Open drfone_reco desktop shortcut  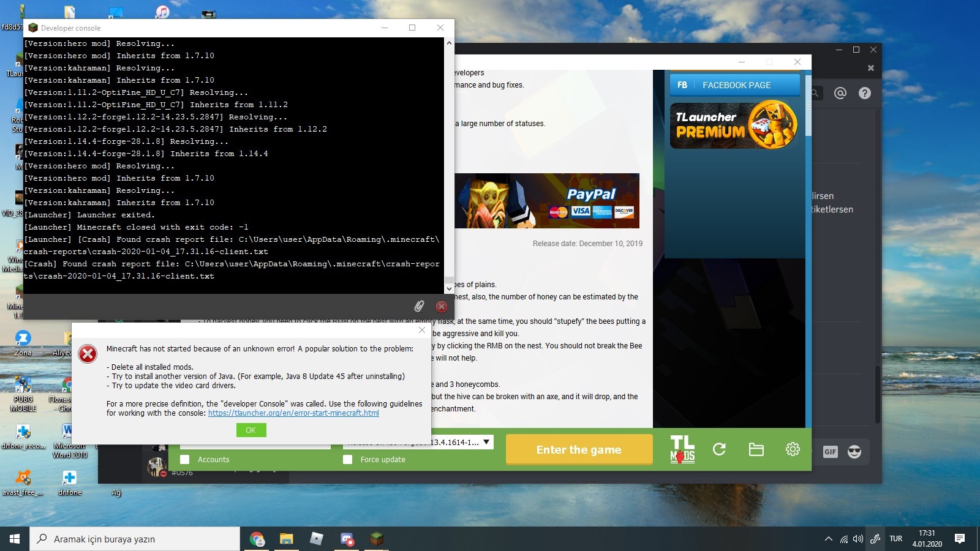pyautogui.click(x=23, y=437)
